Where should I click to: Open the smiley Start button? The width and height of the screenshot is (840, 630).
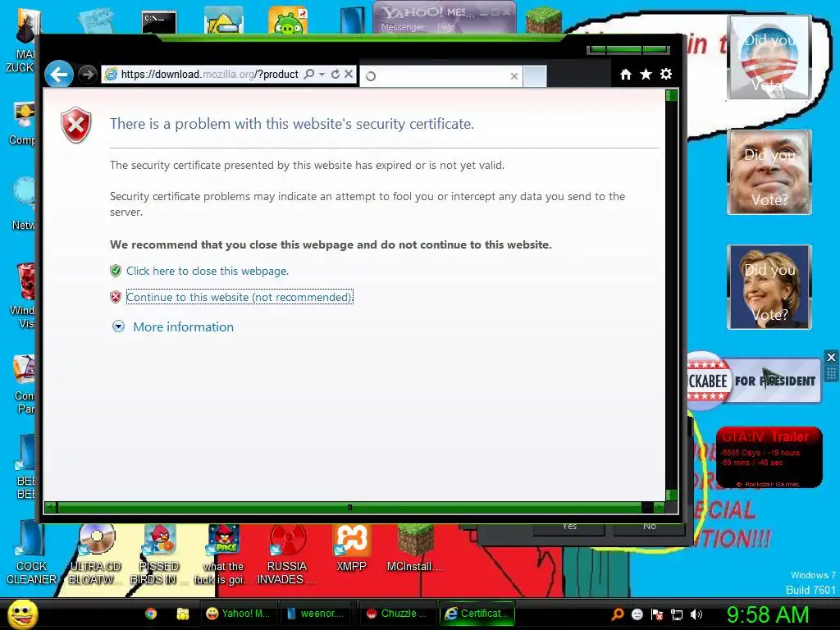click(22, 614)
